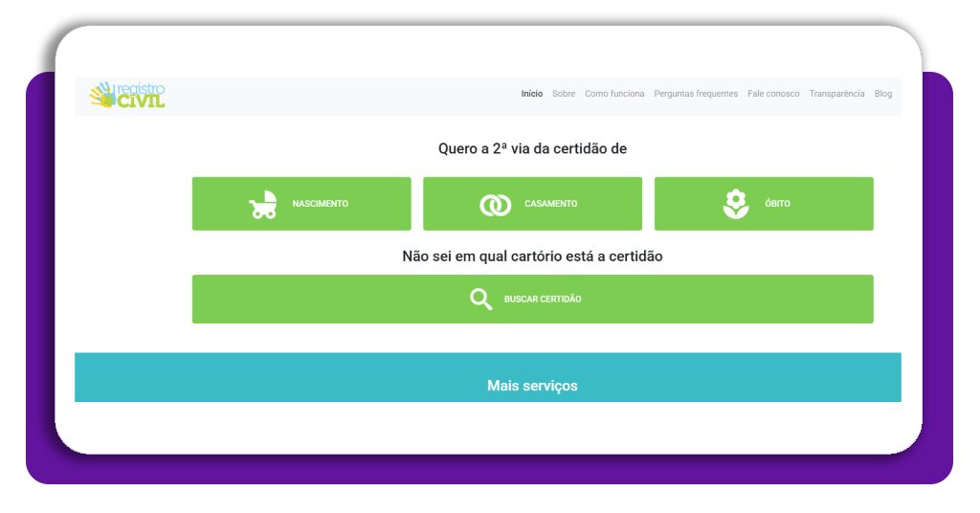Select the flower Óbito icon
Screen dimensions: 980x513
click(736, 204)
